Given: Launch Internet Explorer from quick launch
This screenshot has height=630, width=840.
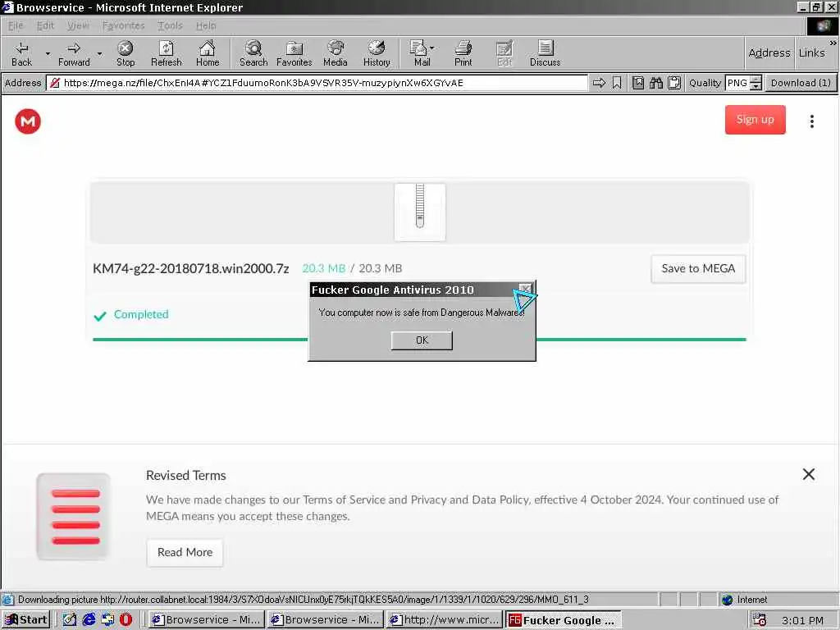Looking at the screenshot, I should pos(89,620).
